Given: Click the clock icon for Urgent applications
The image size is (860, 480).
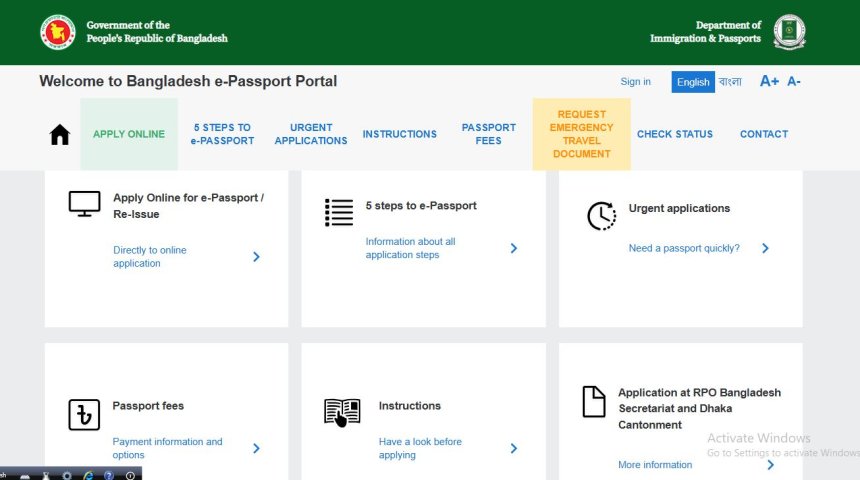Looking at the screenshot, I should coord(601,216).
